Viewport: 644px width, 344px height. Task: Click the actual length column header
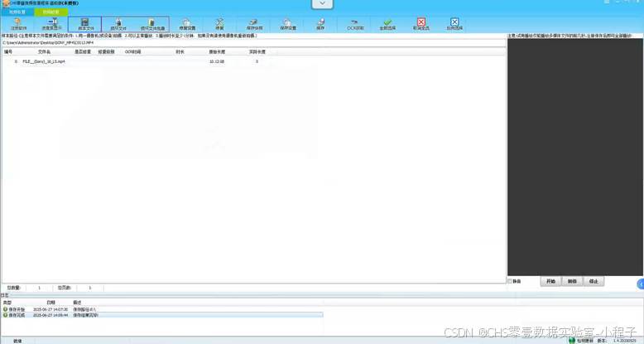[x=257, y=52]
